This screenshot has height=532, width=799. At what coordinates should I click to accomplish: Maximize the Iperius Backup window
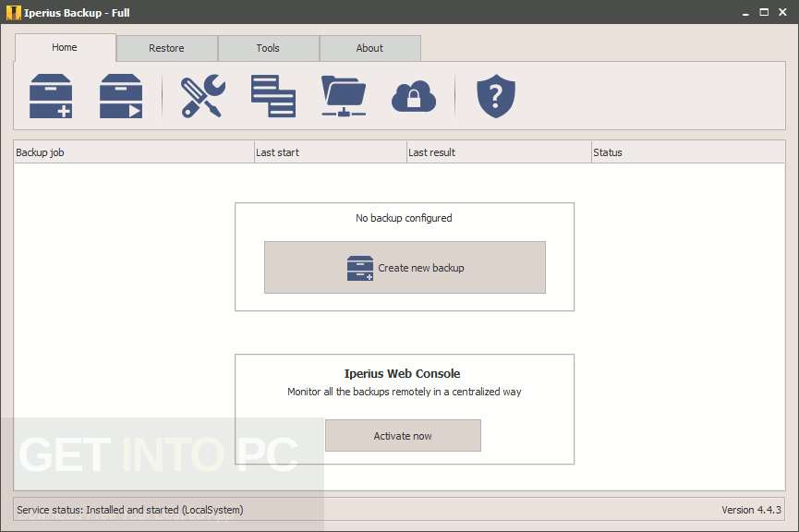pos(764,12)
